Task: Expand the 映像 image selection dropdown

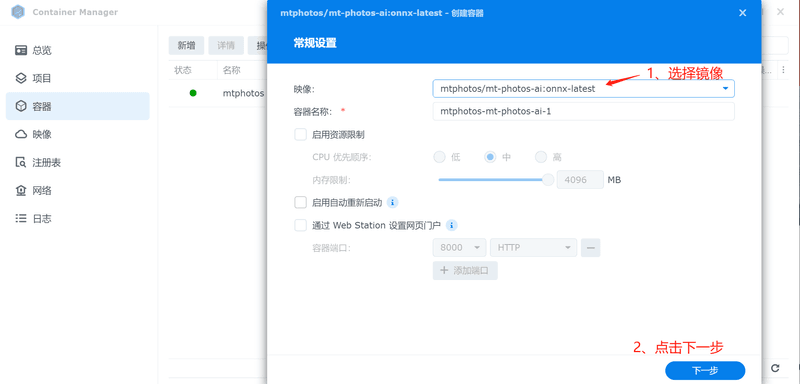Action: 584,89
